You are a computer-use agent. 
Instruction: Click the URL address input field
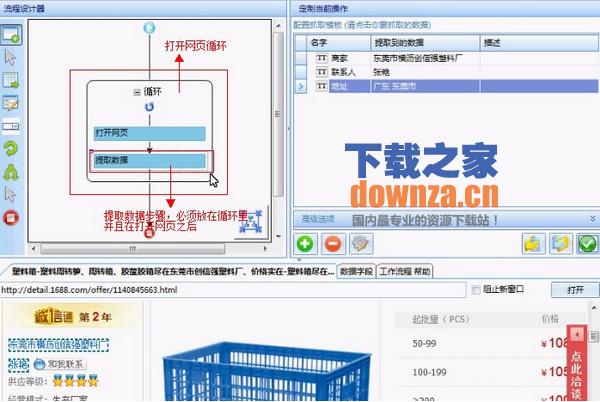click(x=233, y=290)
